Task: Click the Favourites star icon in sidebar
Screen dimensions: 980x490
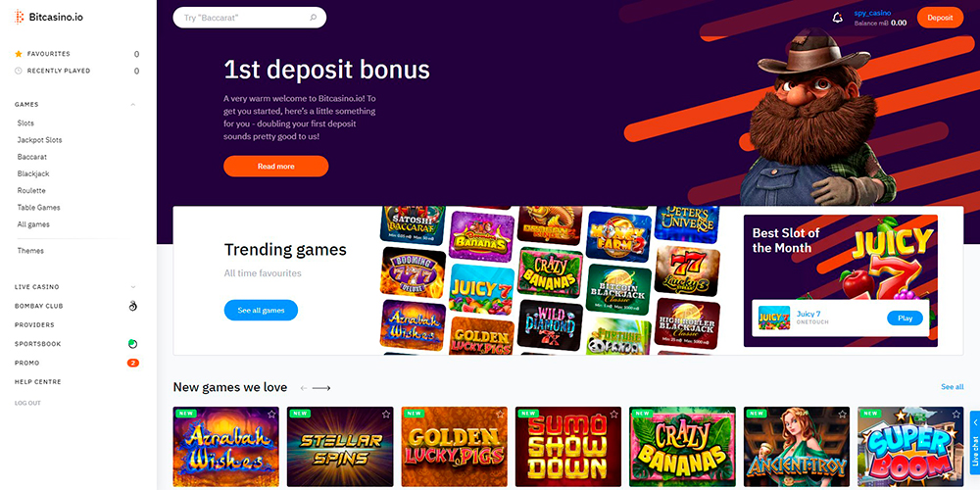Action: [x=18, y=54]
